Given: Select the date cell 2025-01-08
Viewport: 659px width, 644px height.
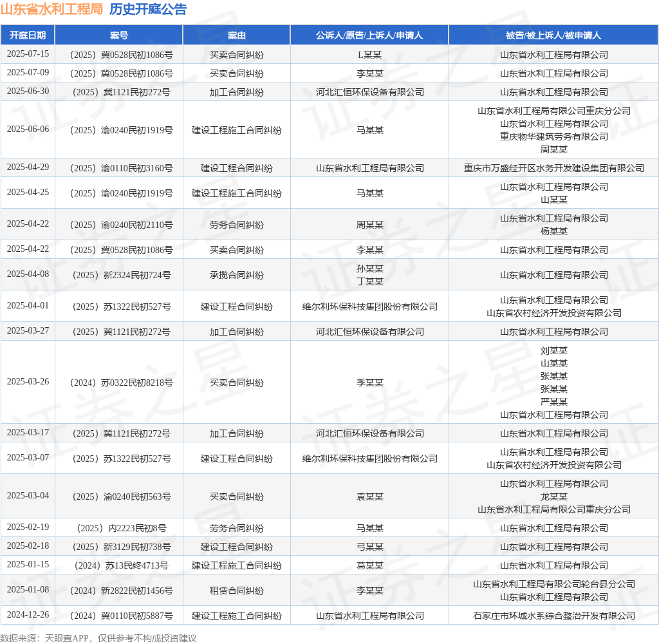Looking at the screenshot, I should coord(28,590).
